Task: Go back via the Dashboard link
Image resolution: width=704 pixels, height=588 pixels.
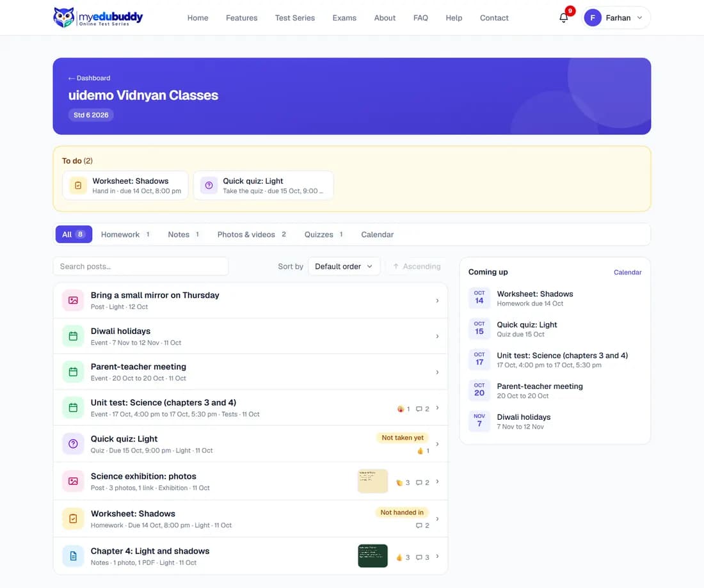Action: point(90,78)
